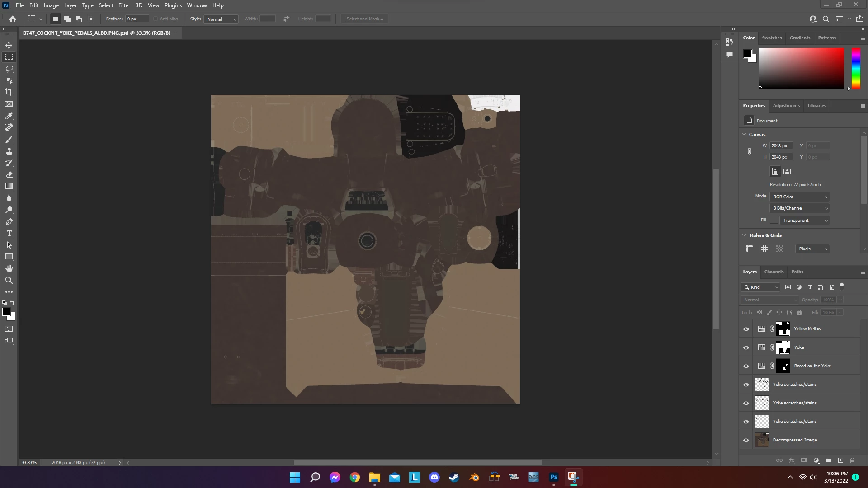Open Blender from the Windows taskbar
868x488 pixels.
[474, 477]
